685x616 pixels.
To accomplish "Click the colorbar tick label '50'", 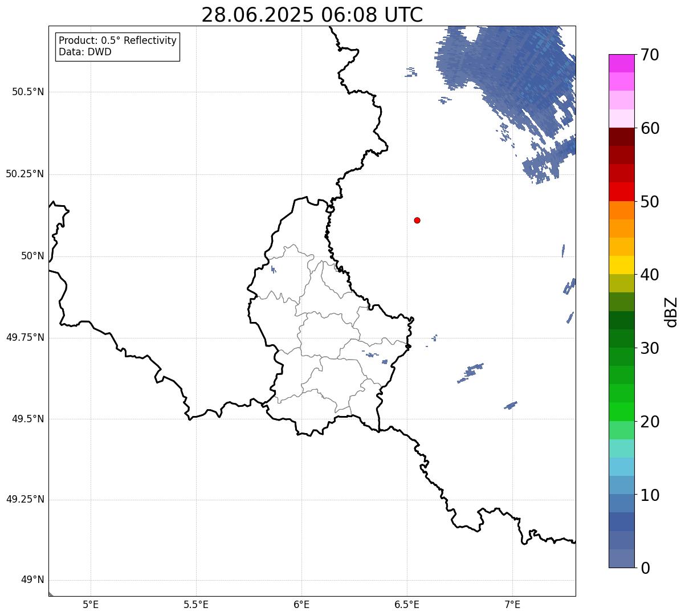I will tap(650, 202).
